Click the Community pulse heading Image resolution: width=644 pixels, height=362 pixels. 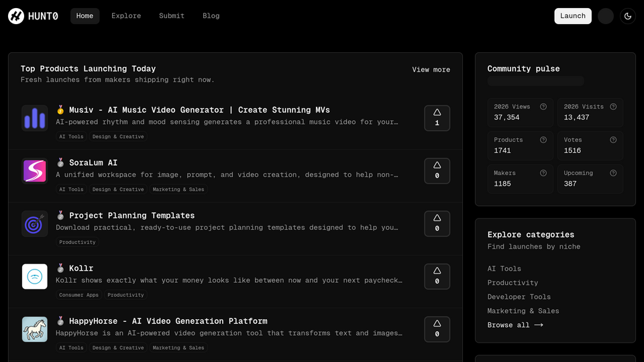point(523,69)
